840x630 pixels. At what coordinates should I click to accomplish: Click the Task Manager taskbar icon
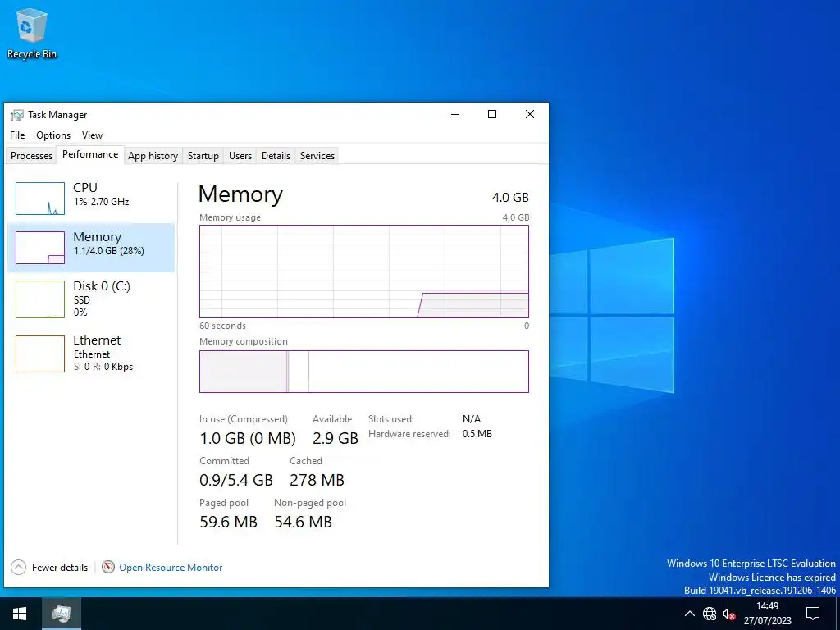point(62,614)
